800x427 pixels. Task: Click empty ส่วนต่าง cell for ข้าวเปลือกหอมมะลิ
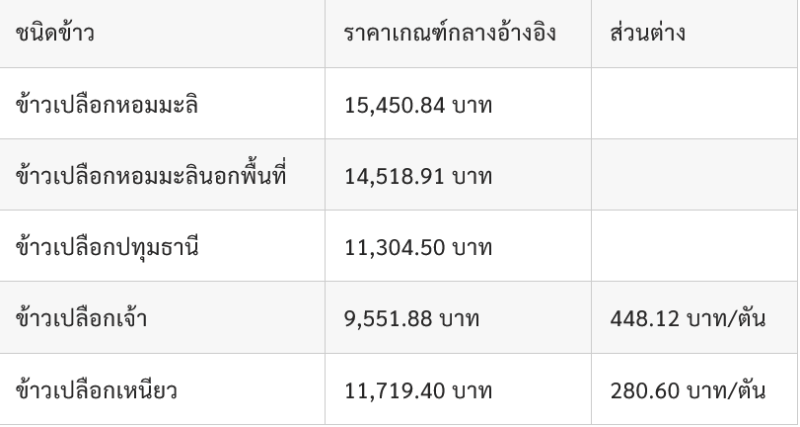(694, 103)
